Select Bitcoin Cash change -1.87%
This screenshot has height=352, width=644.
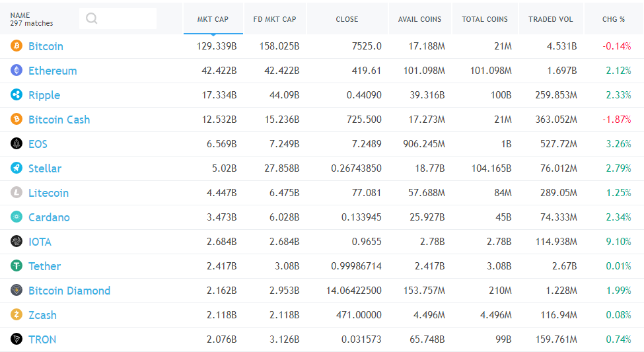click(x=616, y=120)
